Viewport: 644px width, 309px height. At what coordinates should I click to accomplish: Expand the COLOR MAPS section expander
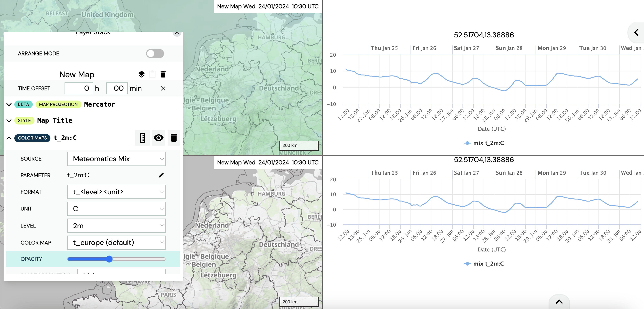9,138
